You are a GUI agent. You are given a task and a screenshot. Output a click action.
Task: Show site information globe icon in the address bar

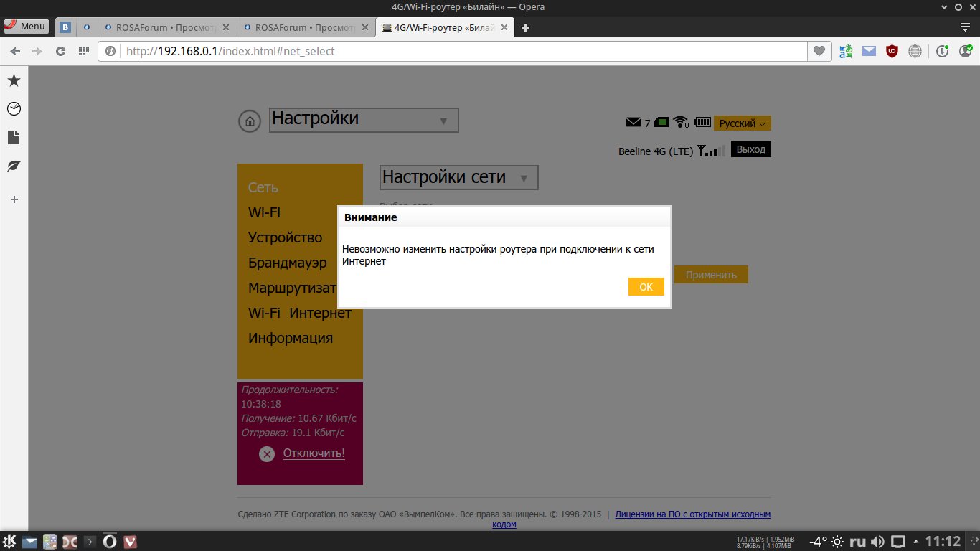[110, 52]
